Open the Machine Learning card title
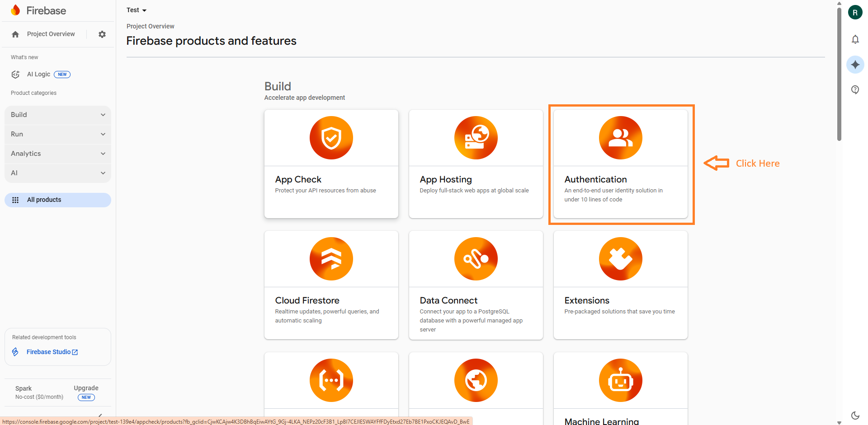The image size is (868, 425). coord(602,421)
